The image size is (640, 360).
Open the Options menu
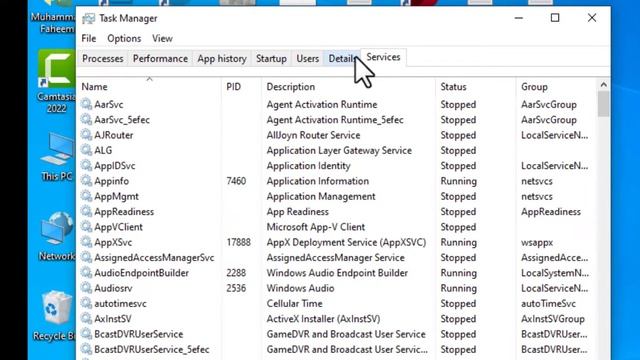[124, 38]
